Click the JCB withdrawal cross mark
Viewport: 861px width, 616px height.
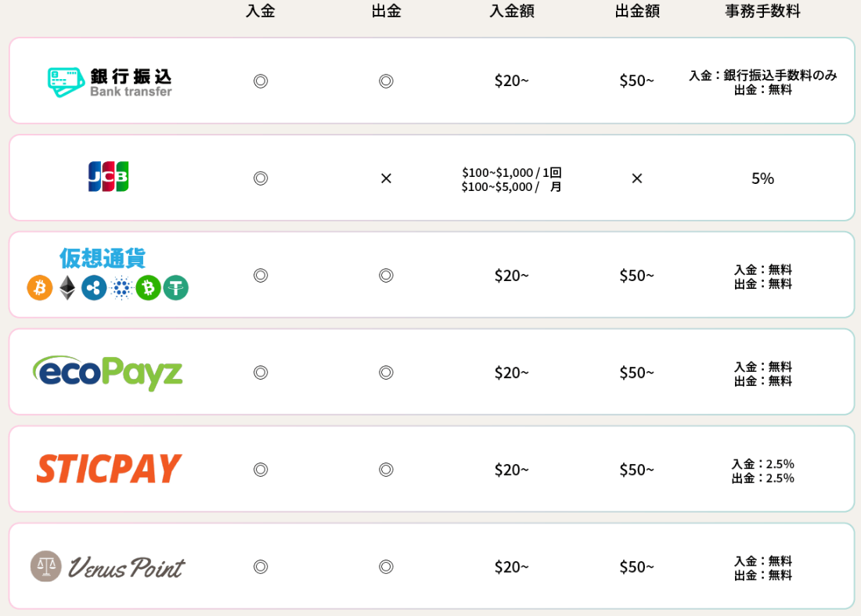click(x=386, y=178)
